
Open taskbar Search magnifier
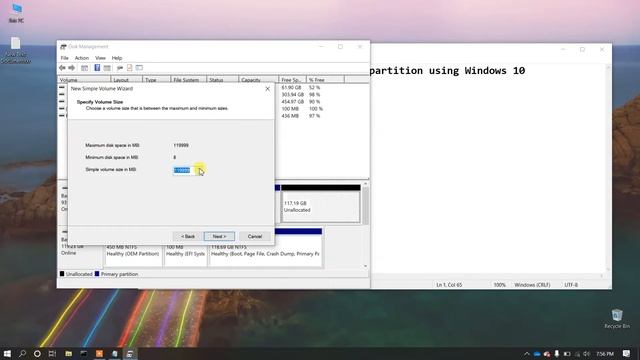[x=22, y=353]
